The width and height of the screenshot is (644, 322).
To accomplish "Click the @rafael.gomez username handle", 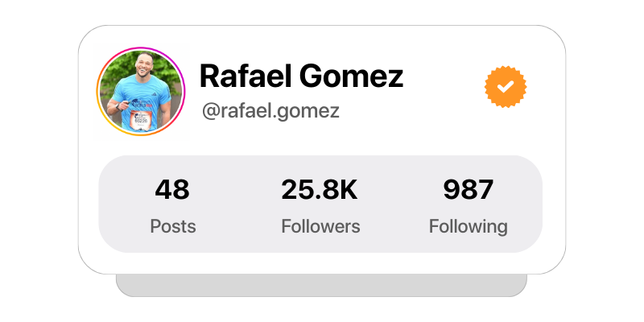I will [270, 111].
